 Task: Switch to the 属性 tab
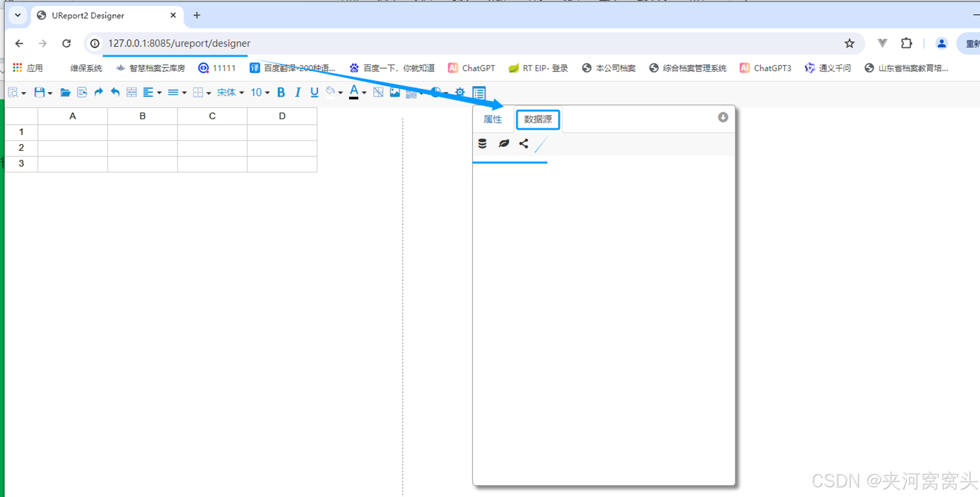point(492,119)
